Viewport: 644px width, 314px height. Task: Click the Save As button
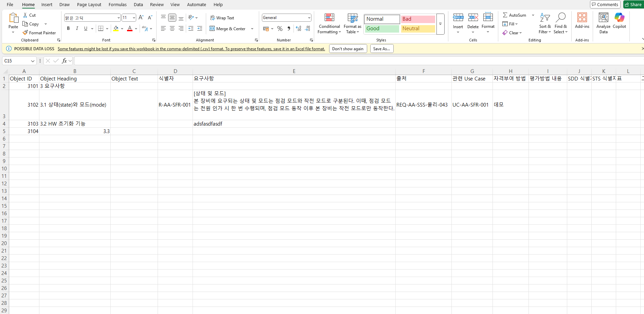381,49
